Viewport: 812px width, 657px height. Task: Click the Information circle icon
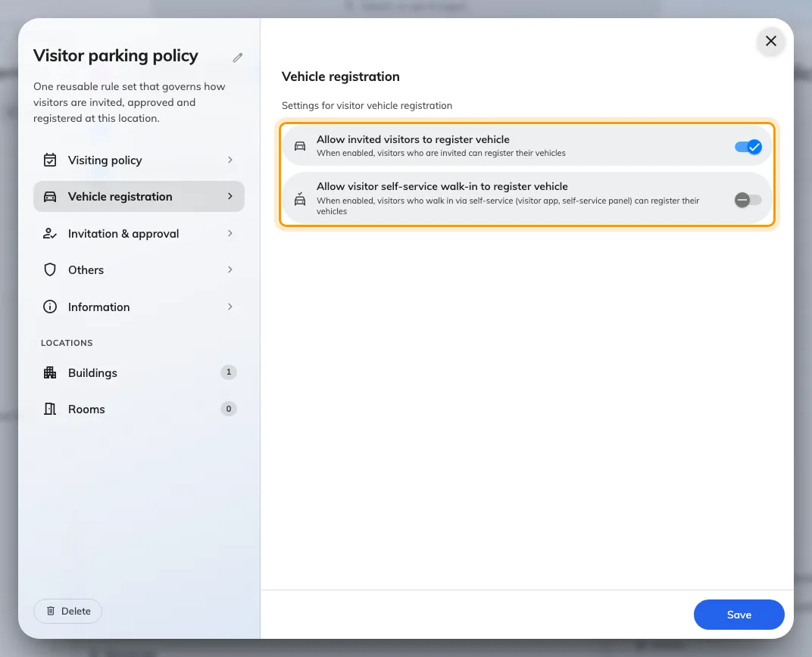click(x=50, y=307)
